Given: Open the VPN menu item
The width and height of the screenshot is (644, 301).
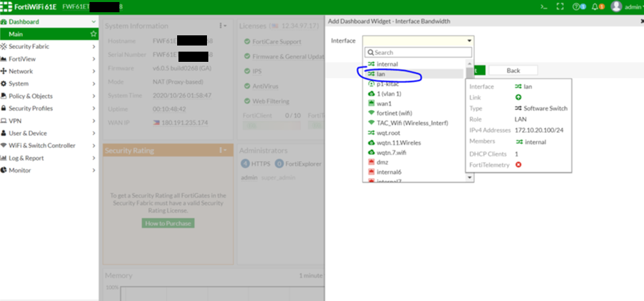Looking at the screenshot, I should (15, 121).
